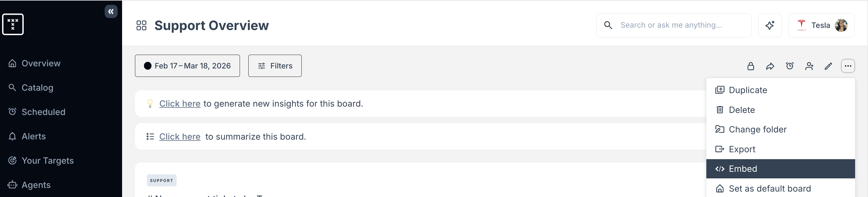Click the AI sparkle assistant icon
The height and width of the screenshot is (197, 868).
(770, 25)
